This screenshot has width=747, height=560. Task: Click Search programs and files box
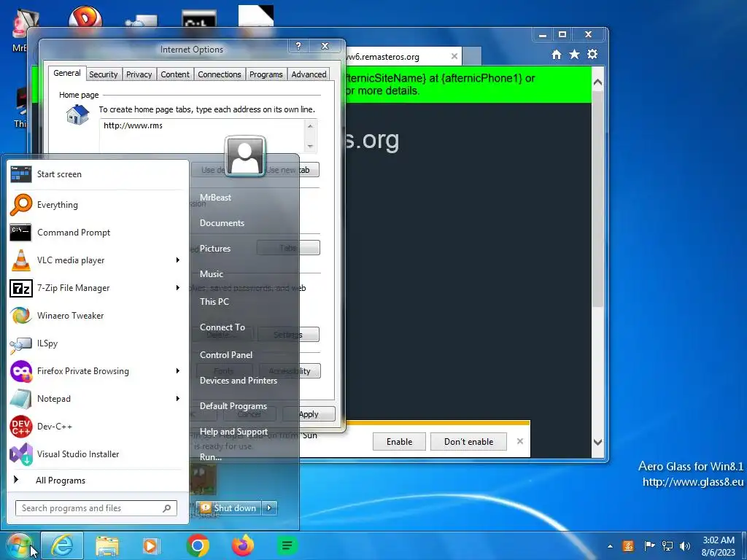[x=96, y=508]
